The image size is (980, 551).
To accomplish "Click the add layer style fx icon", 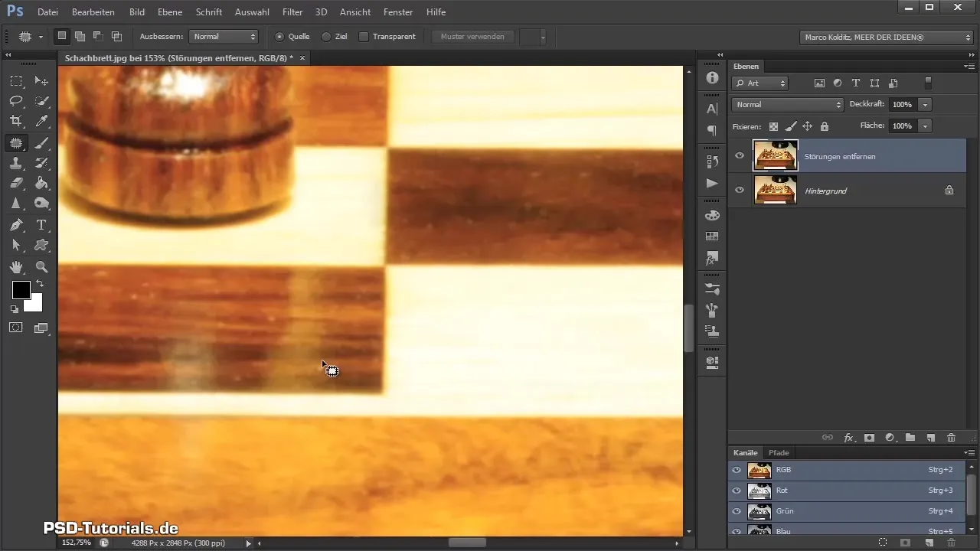I will click(848, 438).
